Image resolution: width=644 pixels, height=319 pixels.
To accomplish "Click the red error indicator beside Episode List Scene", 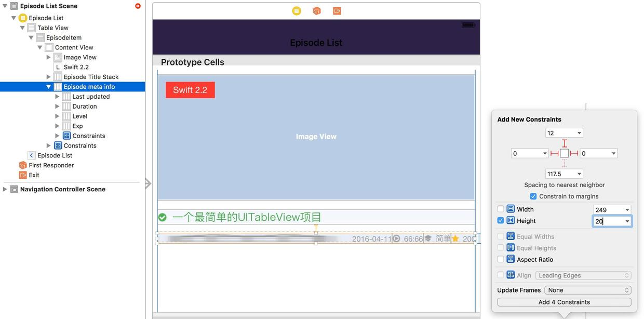I will [x=138, y=6].
